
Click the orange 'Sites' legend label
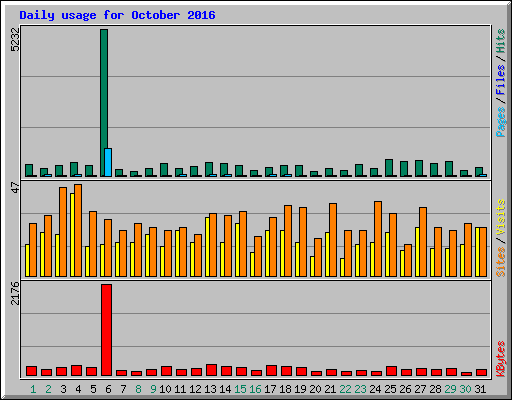click(x=500, y=262)
